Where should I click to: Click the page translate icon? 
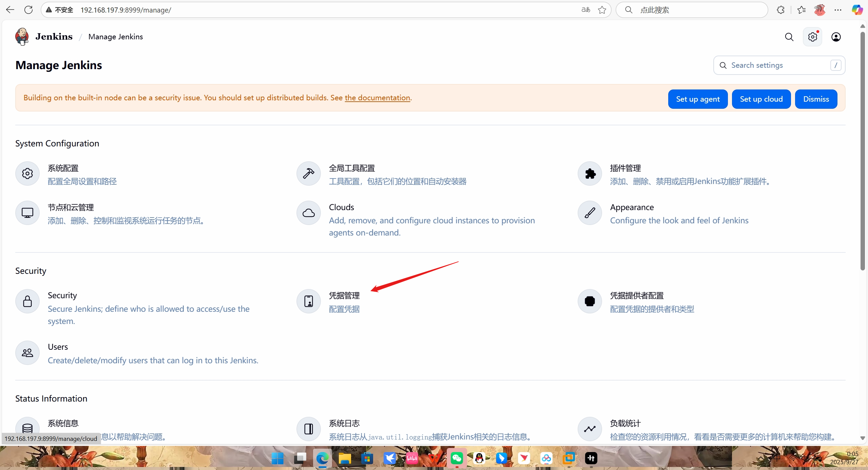(x=586, y=10)
